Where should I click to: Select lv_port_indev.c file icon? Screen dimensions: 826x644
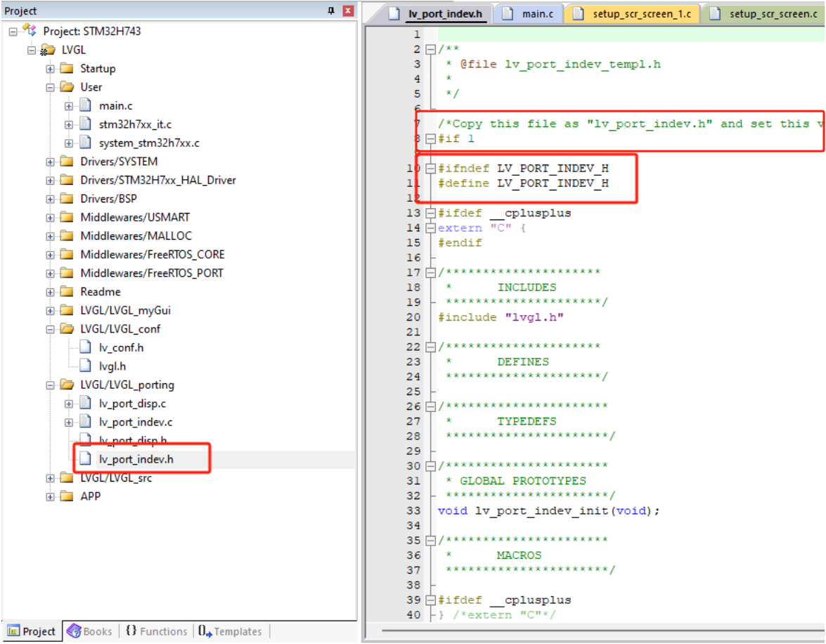(x=85, y=422)
